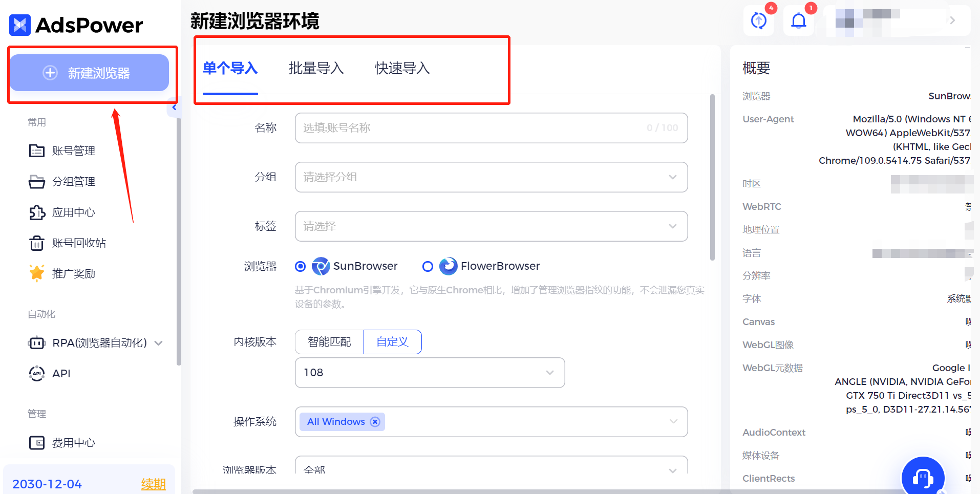Click the WebRTC row label
Image resolution: width=980 pixels, height=494 pixels.
pos(762,207)
